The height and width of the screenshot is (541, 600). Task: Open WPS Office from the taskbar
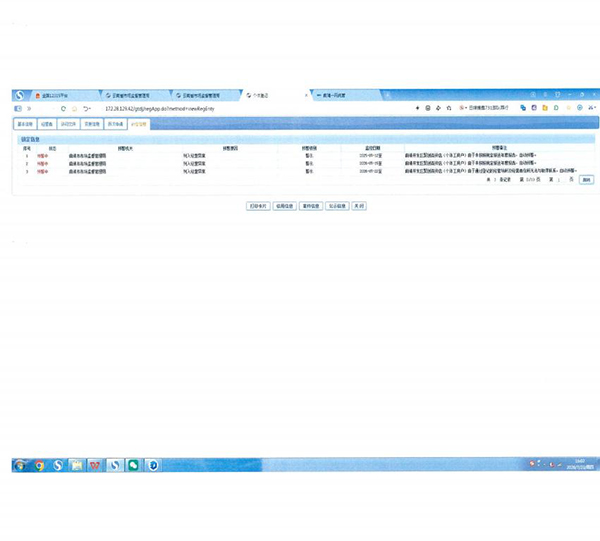(x=95, y=465)
